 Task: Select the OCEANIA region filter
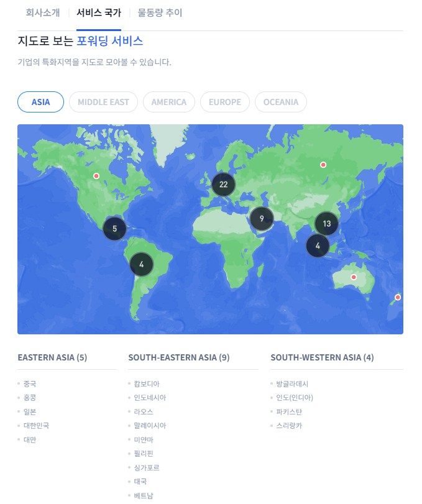281,102
